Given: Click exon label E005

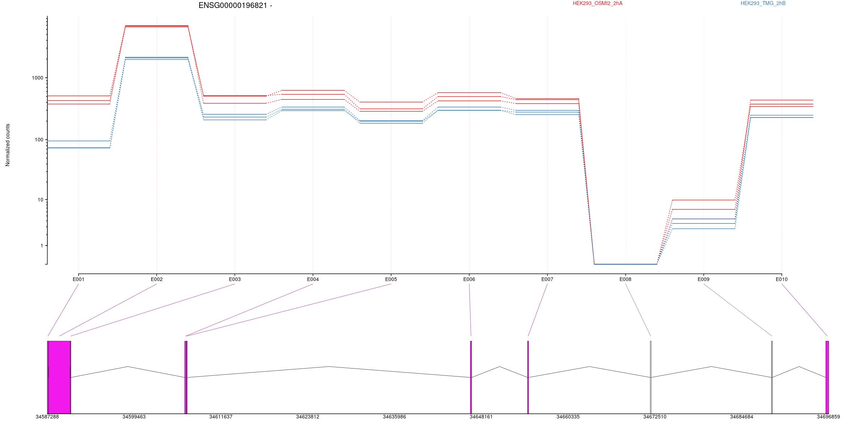Looking at the screenshot, I should point(391,279).
